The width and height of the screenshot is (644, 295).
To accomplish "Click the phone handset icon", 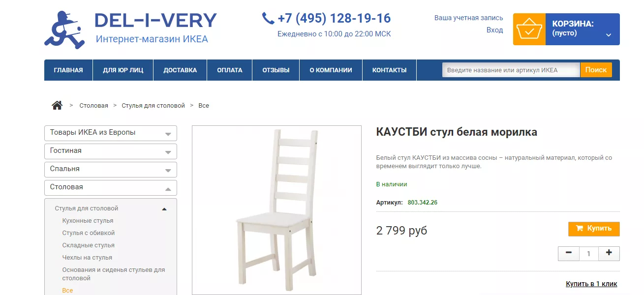I will pyautogui.click(x=268, y=19).
